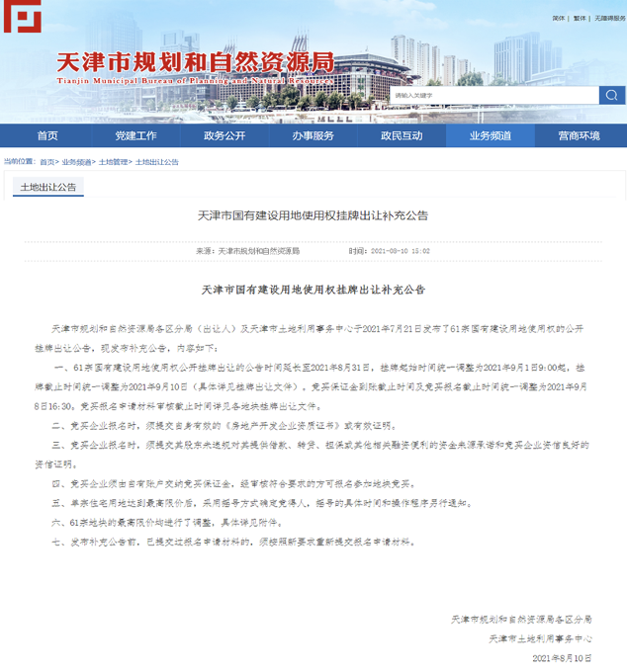Click the magnifier search button
This screenshot has width=627, height=672.
click(611, 95)
